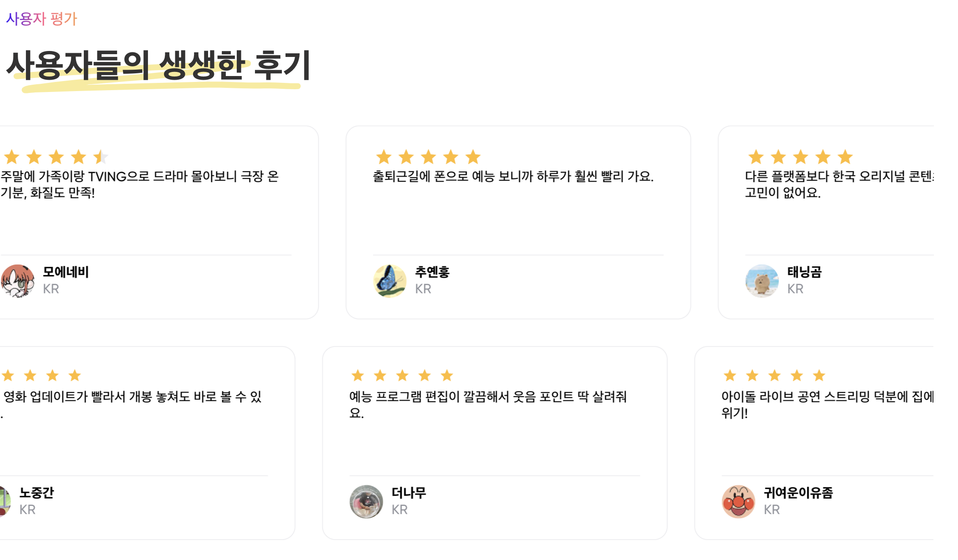Viewport: 958px width, 560px height.
Task: Open the username 더나무
Action: point(408,493)
